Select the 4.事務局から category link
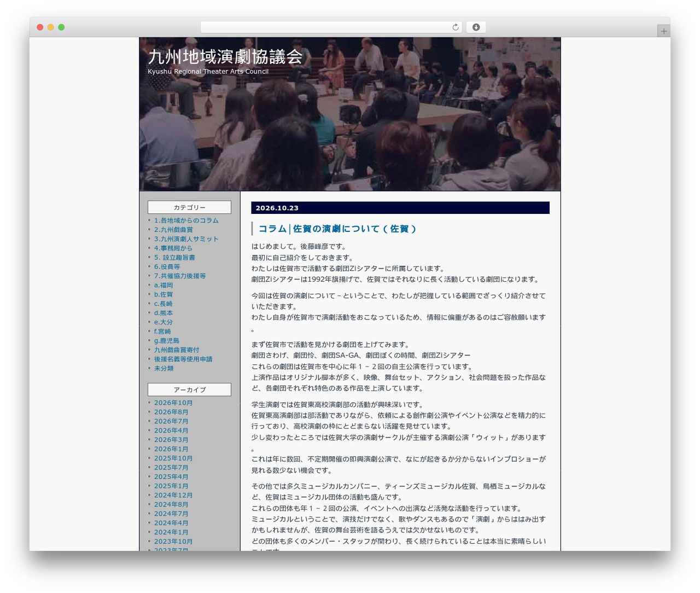 pos(173,248)
